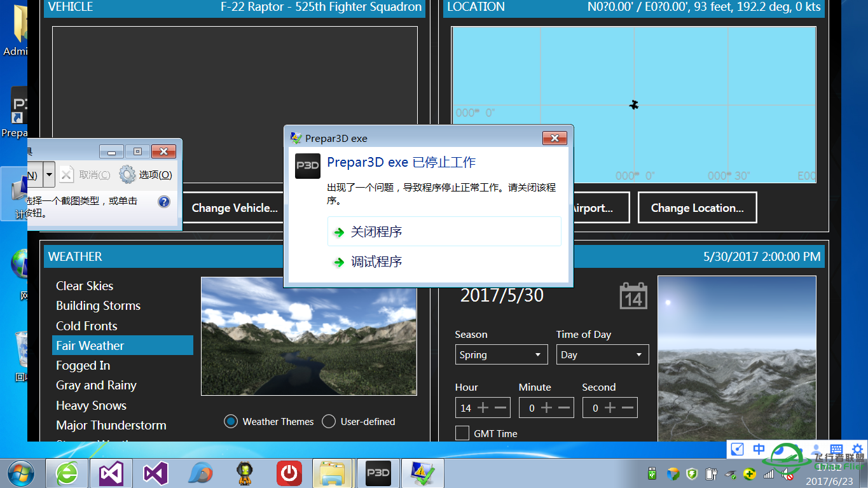
Task: Open File Explorer in the taskbar
Action: pyautogui.click(x=333, y=473)
